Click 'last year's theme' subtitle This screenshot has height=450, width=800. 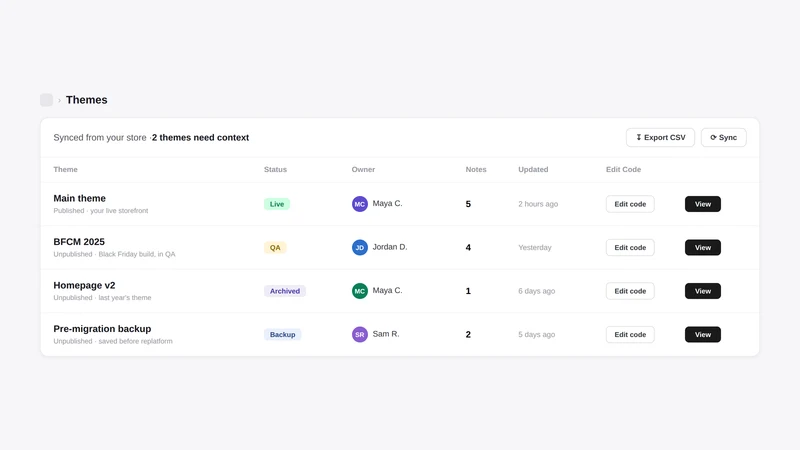point(125,297)
